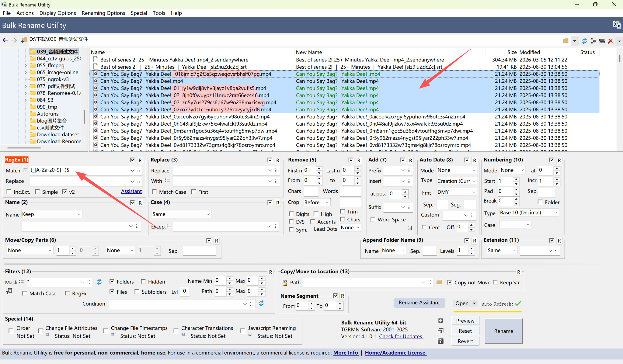
Task: Toggle the Copy not Move checkbox
Action: (450, 282)
